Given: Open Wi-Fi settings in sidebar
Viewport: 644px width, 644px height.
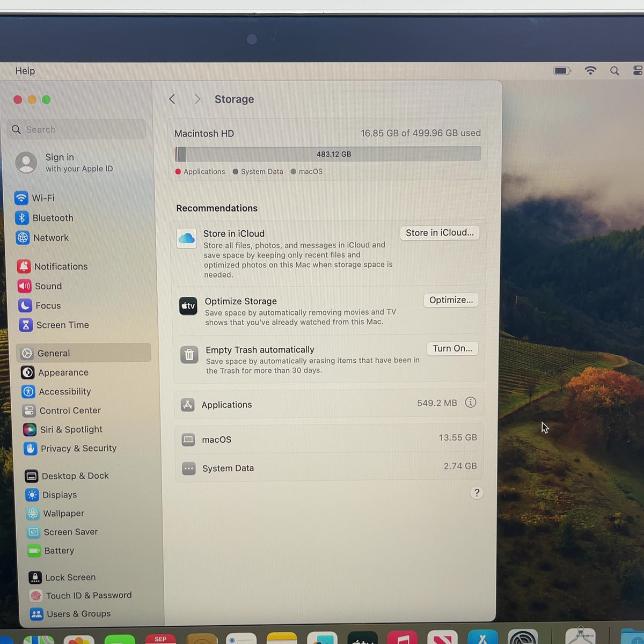Looking at the screenshot, I should coord(35,198).
